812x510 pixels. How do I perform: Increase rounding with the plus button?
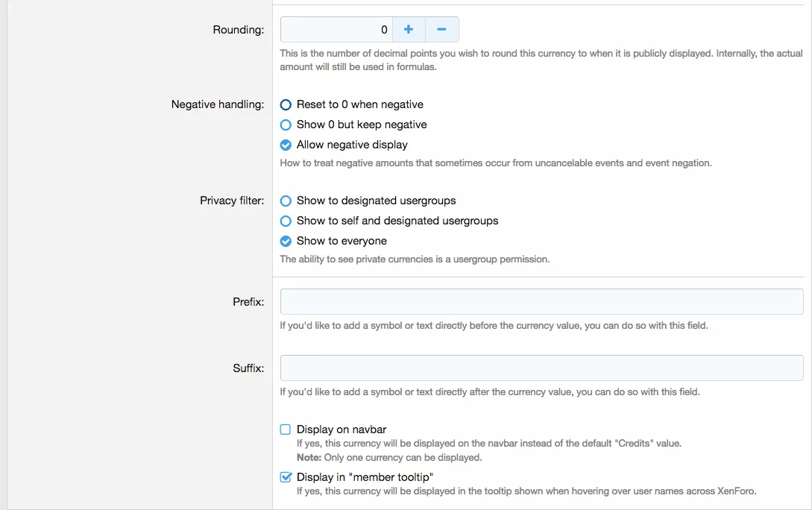click(409, 30)
